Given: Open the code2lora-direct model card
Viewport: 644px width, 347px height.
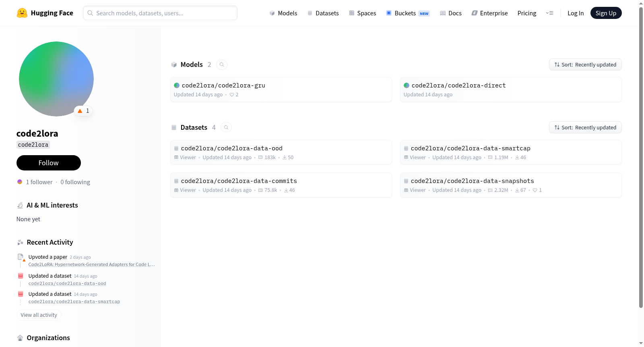Looking at the screenshot, I should click(x=511, y=89).
